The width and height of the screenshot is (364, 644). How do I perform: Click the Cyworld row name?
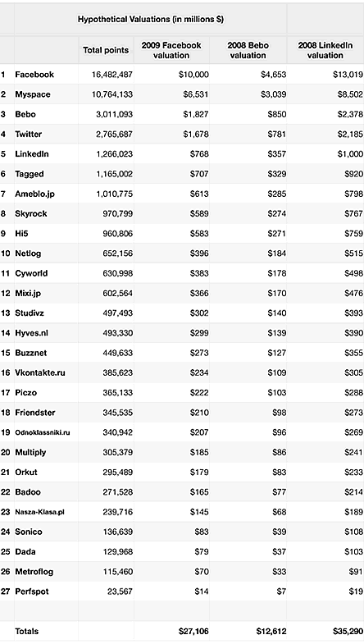point(31,273)
